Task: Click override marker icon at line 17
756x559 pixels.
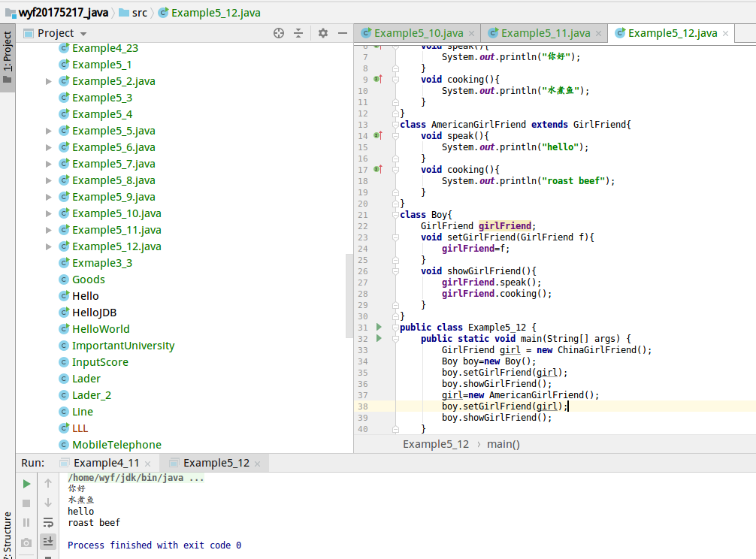Action: 378,169
